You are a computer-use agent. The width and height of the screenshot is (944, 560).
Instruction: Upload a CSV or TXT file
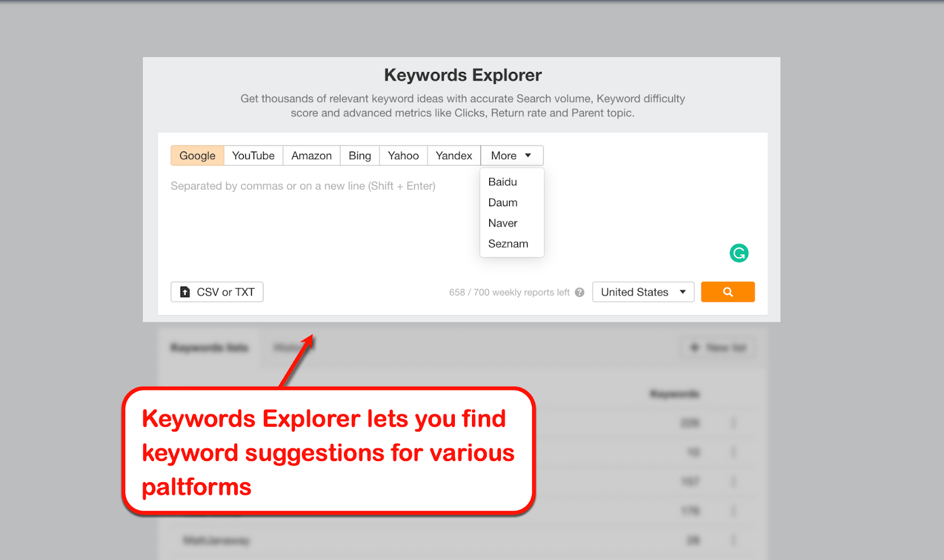[217, 292]
